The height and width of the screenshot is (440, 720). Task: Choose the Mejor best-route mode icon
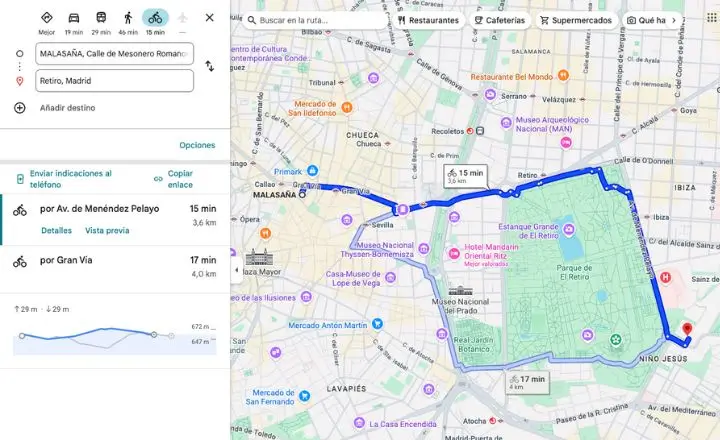click(46, 18)
